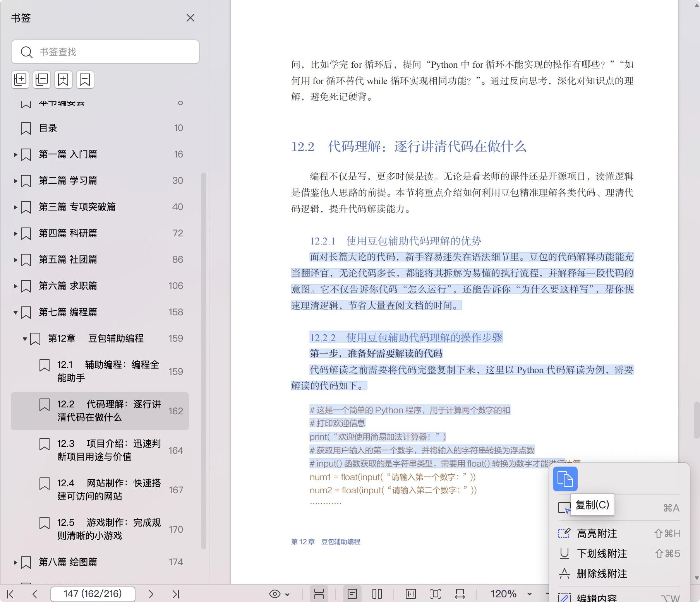This screenshot has height=602, width=700.
Task: Click the heading 12.2 代码理解
Action: tap(408, 147)
